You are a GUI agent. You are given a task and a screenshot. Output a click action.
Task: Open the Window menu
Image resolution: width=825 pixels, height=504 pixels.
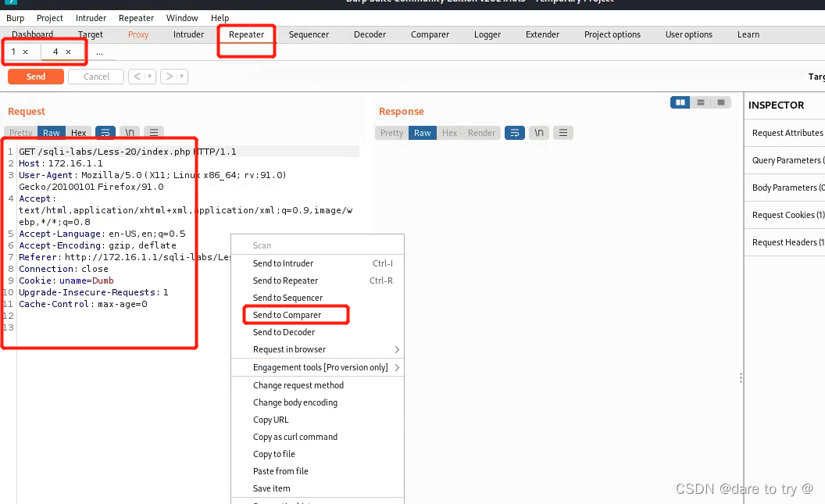(x=182, y=17)
